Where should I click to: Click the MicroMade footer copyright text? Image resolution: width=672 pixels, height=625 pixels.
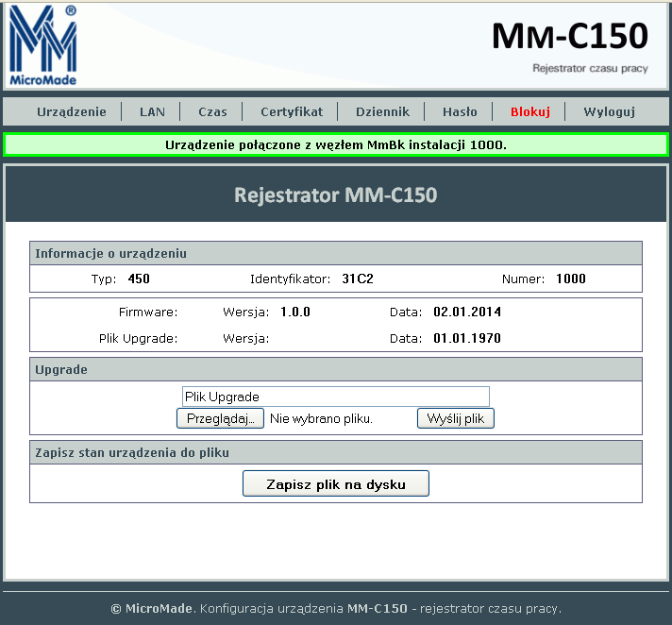point(336,609)
